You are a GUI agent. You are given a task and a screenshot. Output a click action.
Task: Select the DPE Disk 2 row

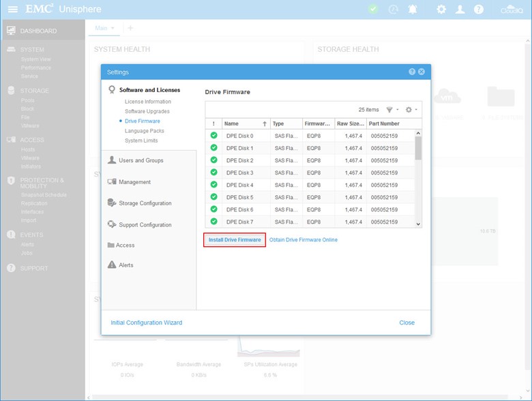point(310,160)
